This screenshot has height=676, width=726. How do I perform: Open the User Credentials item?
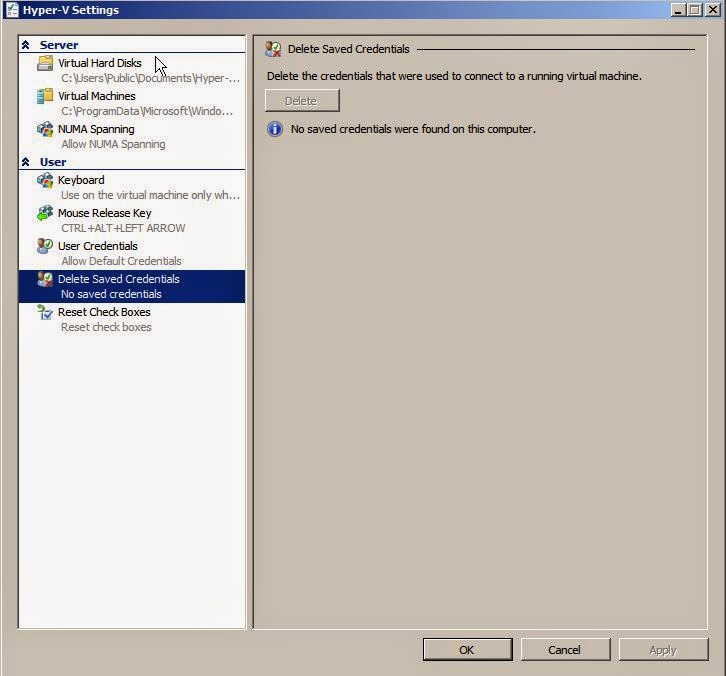click(132, 253)
